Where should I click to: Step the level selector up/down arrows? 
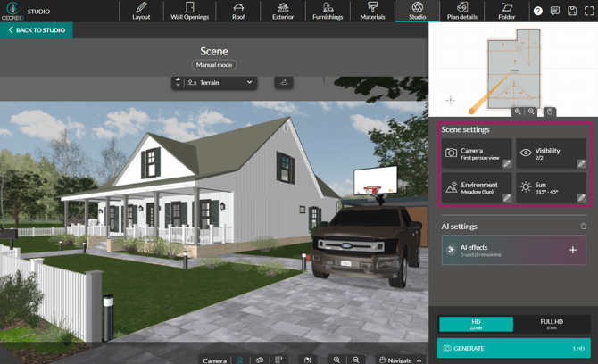point(178,82)
